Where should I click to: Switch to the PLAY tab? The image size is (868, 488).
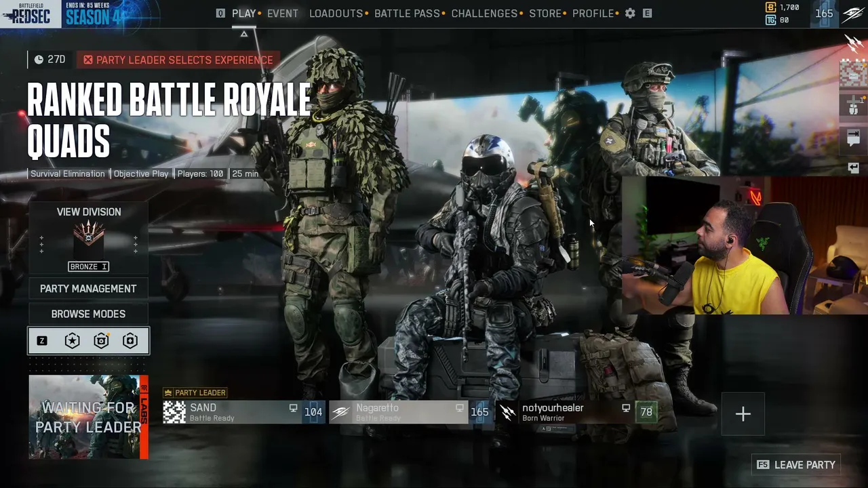[244, 14]
